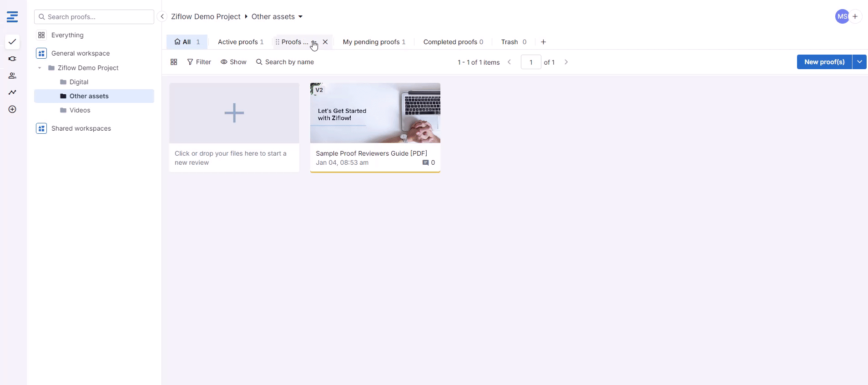Viewport: 868px width, 385px height.
Task: Add a new tab with the plus icon
Action: click(x=543, y=42)
